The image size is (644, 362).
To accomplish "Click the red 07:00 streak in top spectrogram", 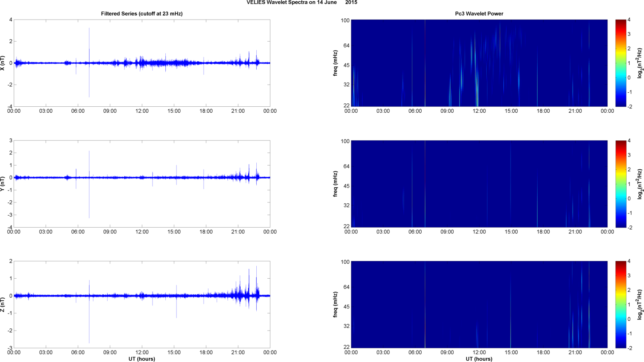I will click(x=425, y=63).
